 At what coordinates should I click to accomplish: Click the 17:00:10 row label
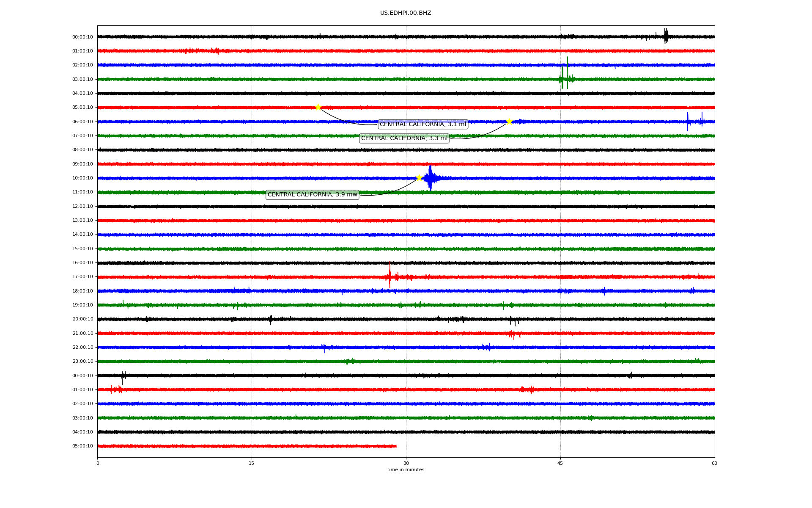coord(82,276)
